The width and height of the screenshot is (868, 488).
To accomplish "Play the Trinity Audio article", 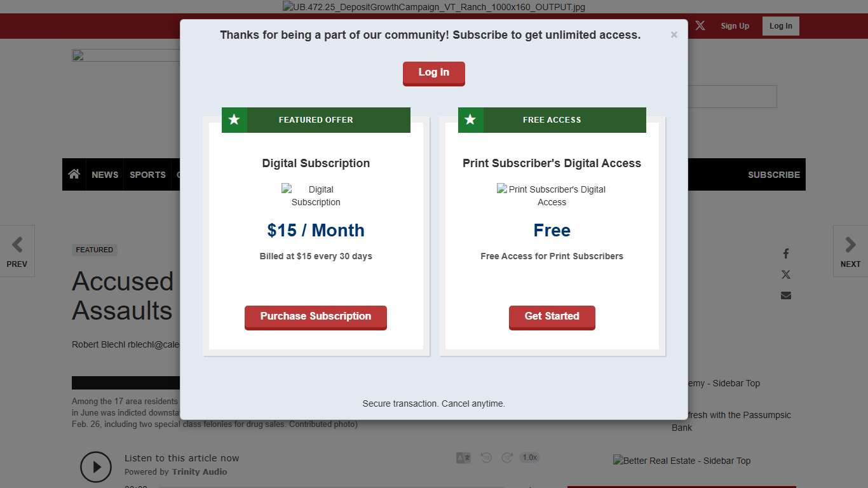I will pyautogui.click(x=96, y=467).
